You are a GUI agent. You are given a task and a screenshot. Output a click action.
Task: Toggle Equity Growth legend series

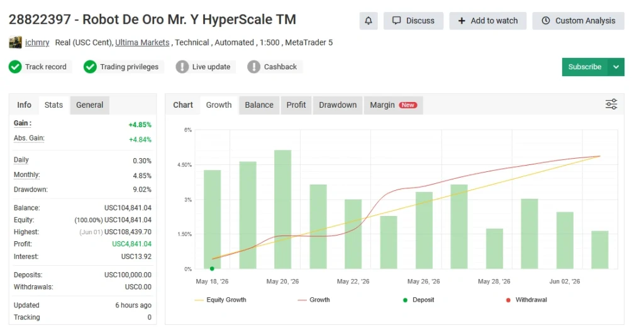click(x=220, y=300)
